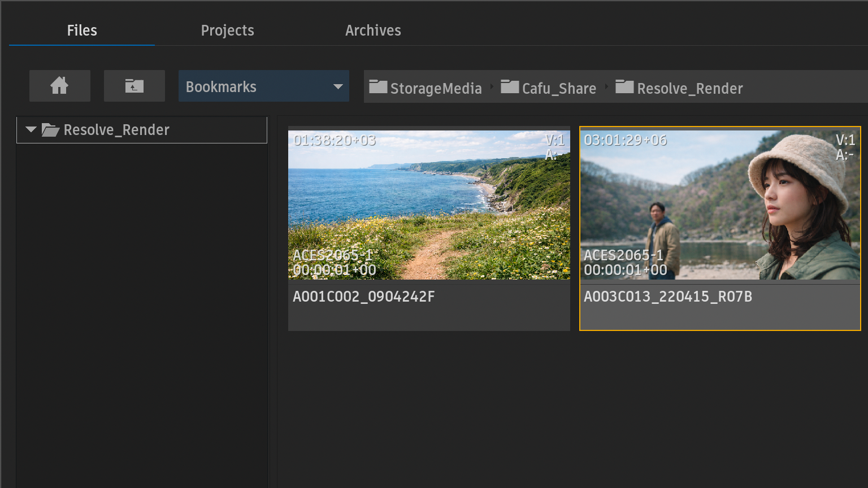Click the Bookmarks combo box label
The height and width of the screenshot is (488, 868).
coord(221,87)
